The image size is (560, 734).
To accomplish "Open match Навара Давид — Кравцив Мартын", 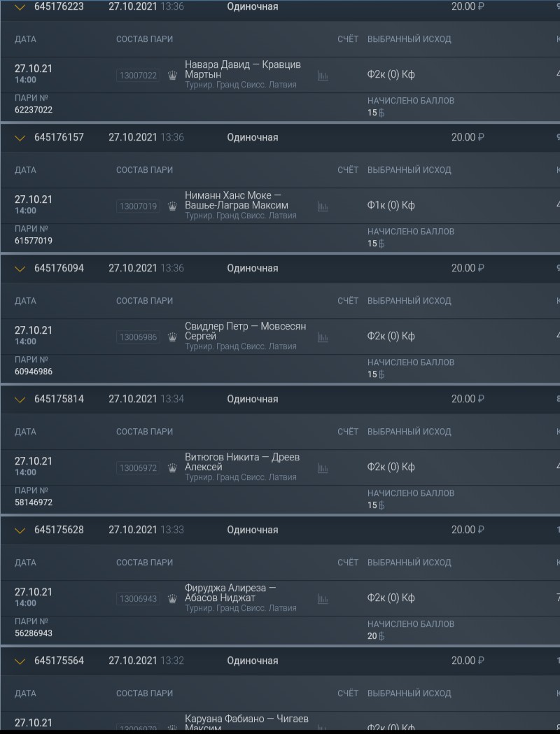I will point(242,69).
